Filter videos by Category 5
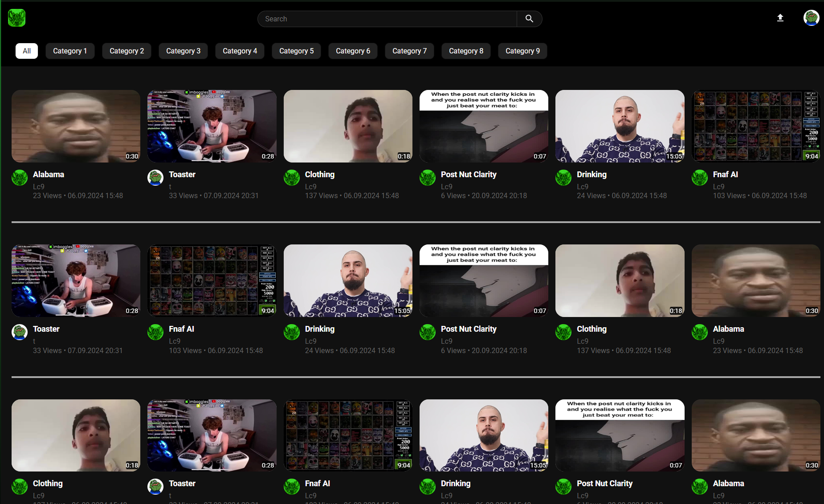This screenshot has height=504, width=824. point(296,51)
